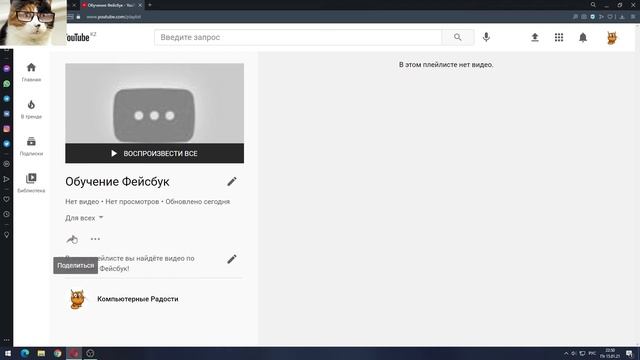Open VK in Opera sidebar
Screen dimensions: 640x360
pyautogui.click(x=7, y=114)
